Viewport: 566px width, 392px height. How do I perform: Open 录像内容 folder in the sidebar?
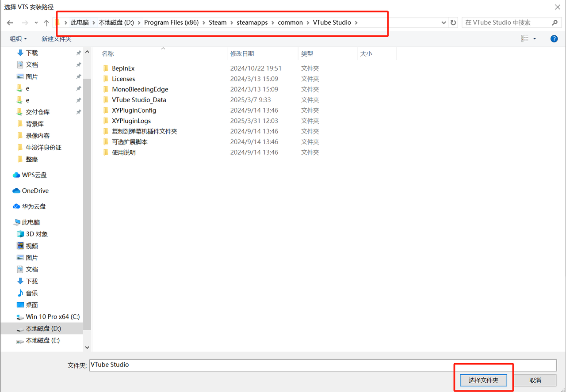pos(38,136)
